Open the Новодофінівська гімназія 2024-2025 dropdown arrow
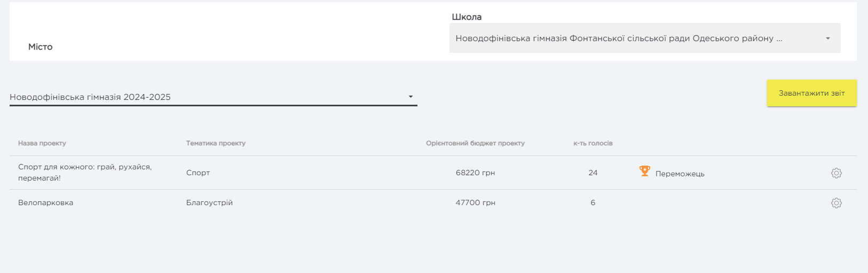868x273 pixels. click(411, 97)
